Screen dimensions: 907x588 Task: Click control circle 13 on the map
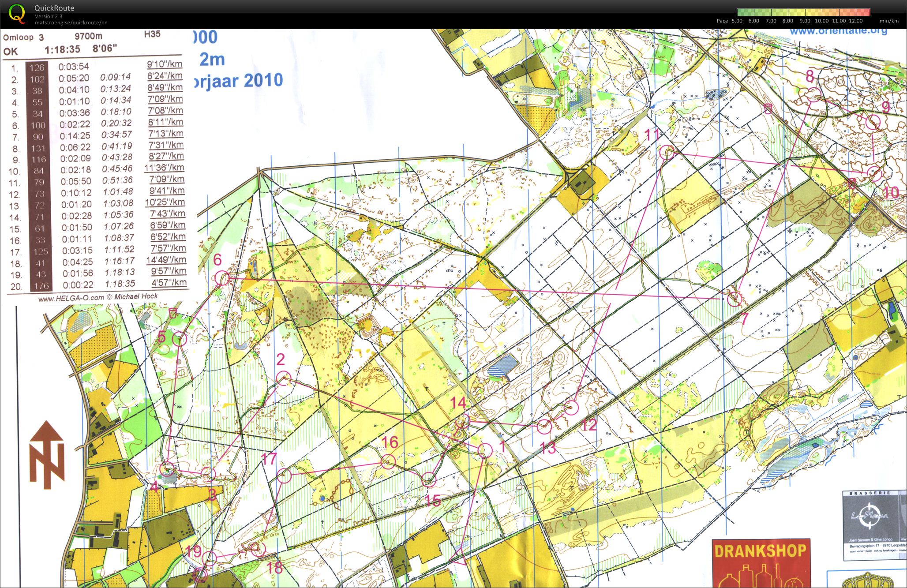[x=545, y=427]
